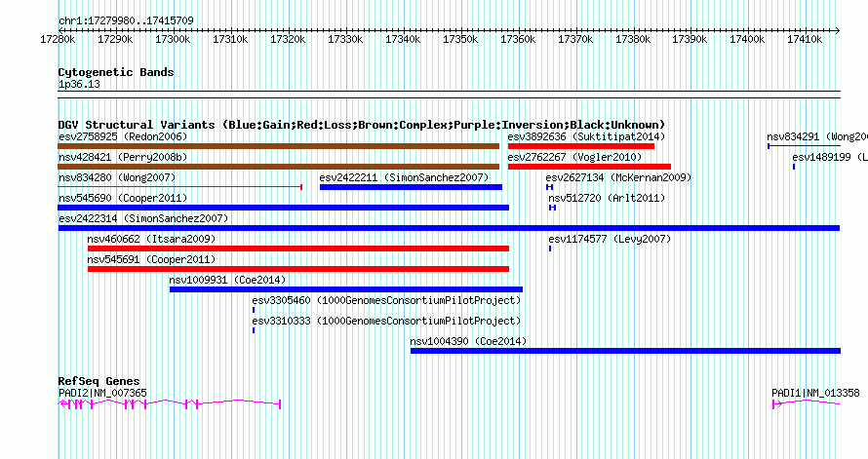This screenshot has width=868, height=459.
Task: Select the red nsv460662 loss bar
Action: click(298, 249)
